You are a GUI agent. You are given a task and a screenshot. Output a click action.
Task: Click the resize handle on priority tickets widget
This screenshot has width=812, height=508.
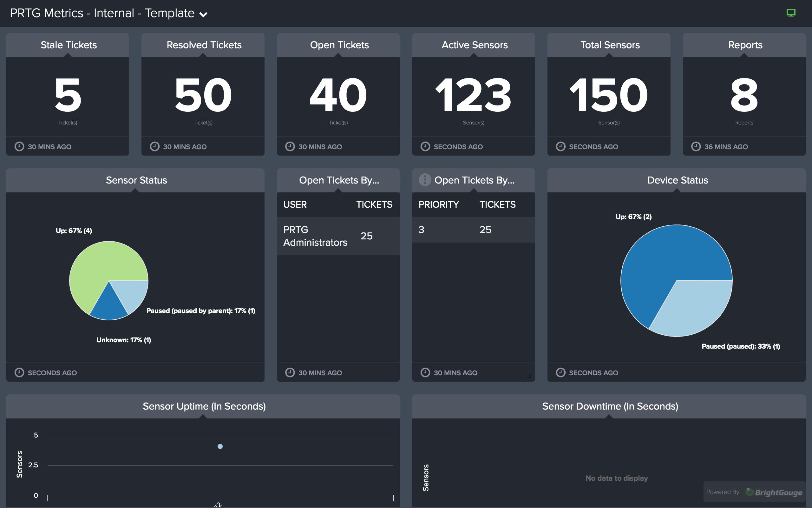529,376
